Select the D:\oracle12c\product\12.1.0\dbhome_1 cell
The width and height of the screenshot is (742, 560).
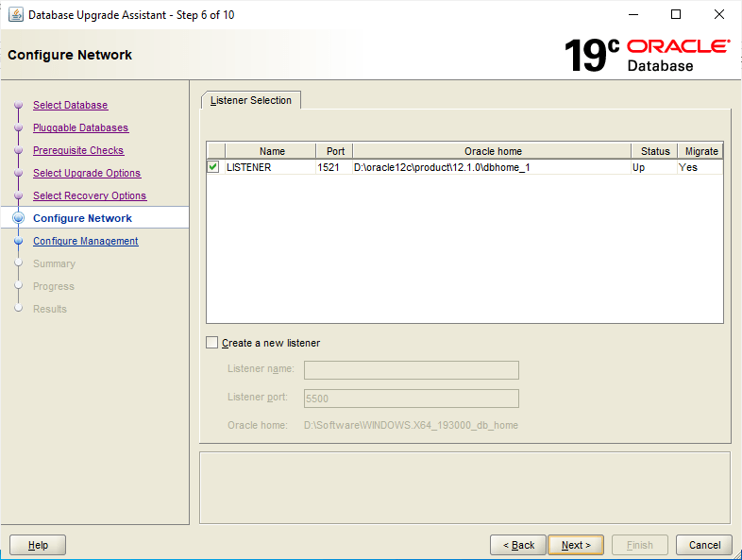[492, 167]
